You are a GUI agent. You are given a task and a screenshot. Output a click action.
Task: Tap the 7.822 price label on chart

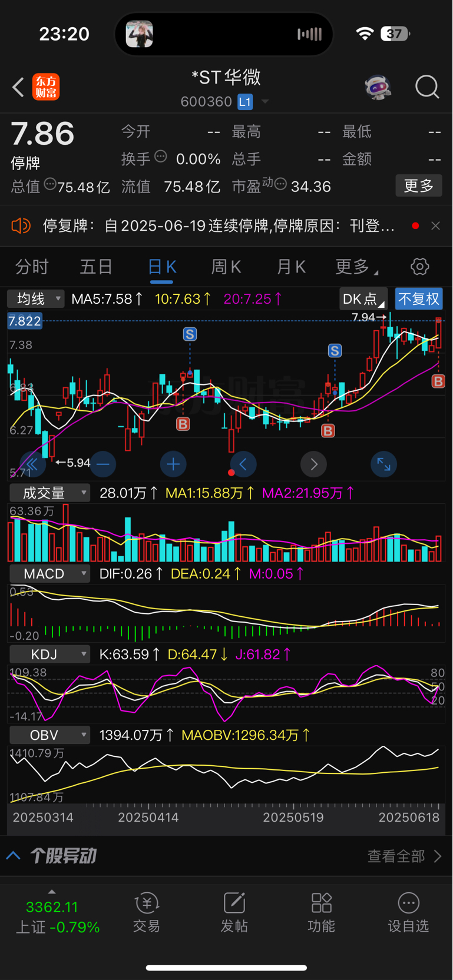[x=25, y=321]
